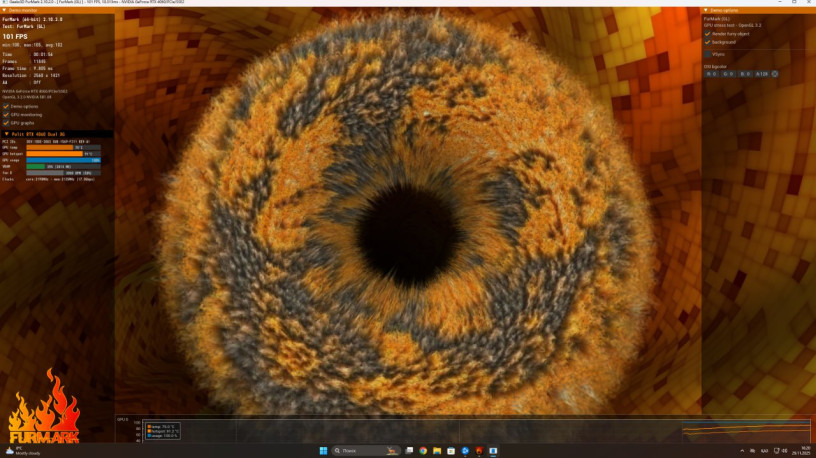This screenshot has height=458, width=816.
Task: Click the G value field of OSD bgcolor
Action: (x=727, y=73)
